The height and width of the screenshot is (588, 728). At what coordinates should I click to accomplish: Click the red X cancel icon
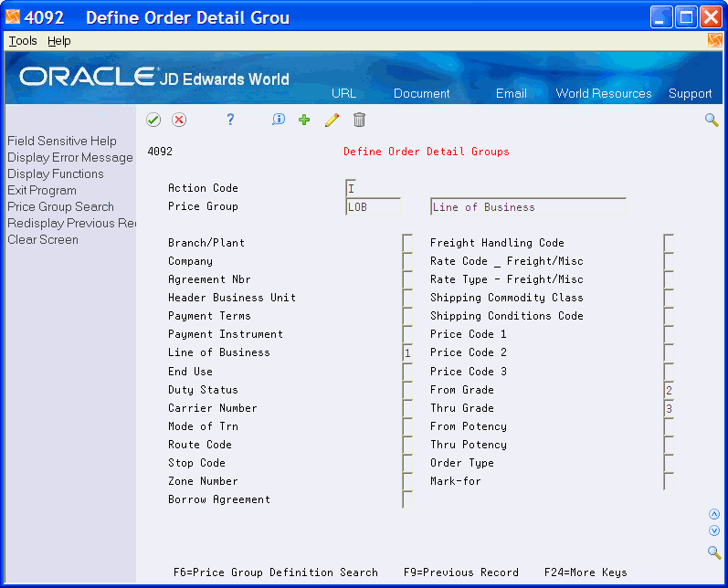click(x=179, y=120)
